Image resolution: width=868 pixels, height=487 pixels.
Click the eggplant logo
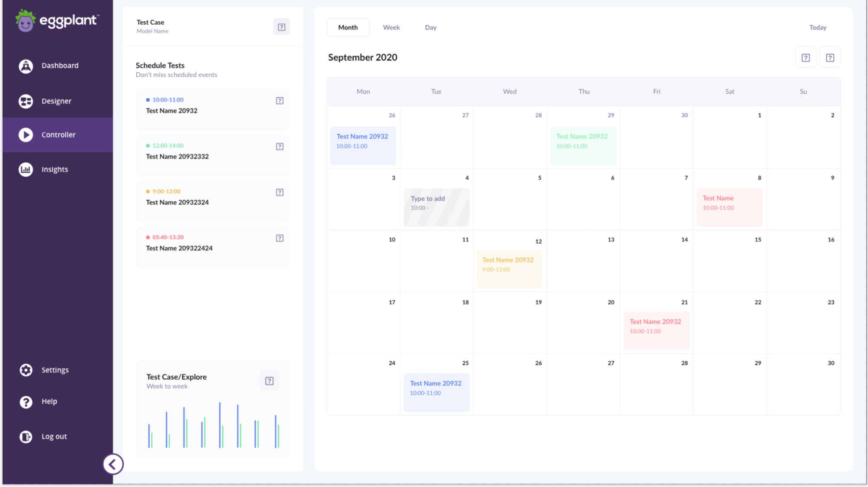point(56,20)
